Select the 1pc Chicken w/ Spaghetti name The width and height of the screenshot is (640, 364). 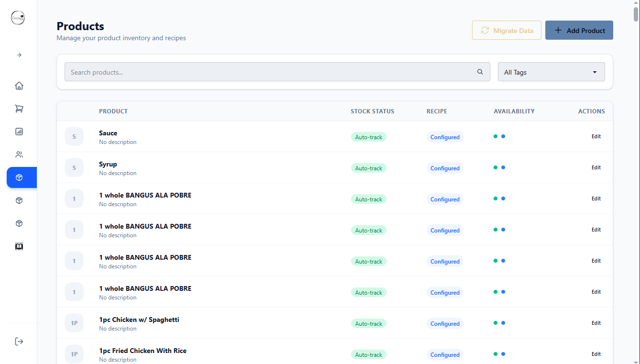click(x=139, y=320)
